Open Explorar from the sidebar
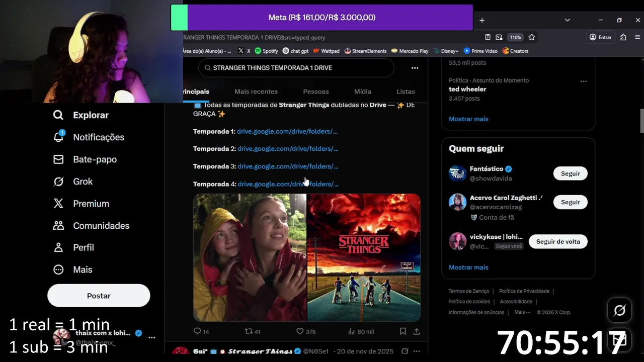Screen dimensions: 644x362 (80, 115)
